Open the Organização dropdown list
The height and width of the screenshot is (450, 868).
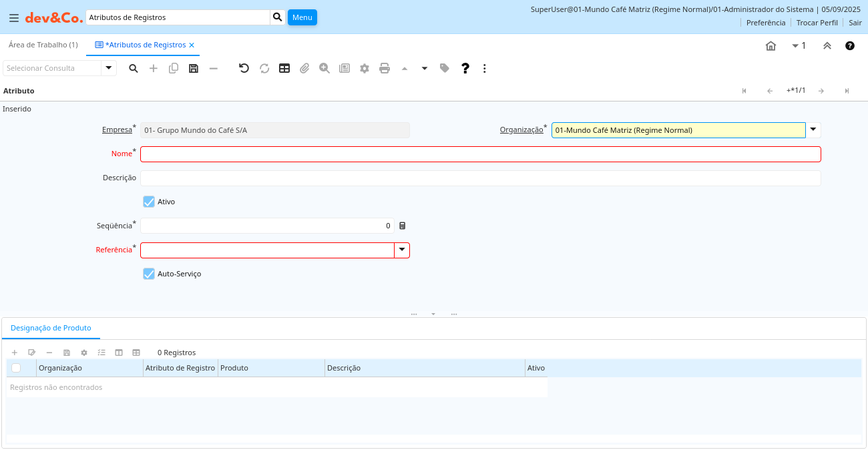(813, 130)
